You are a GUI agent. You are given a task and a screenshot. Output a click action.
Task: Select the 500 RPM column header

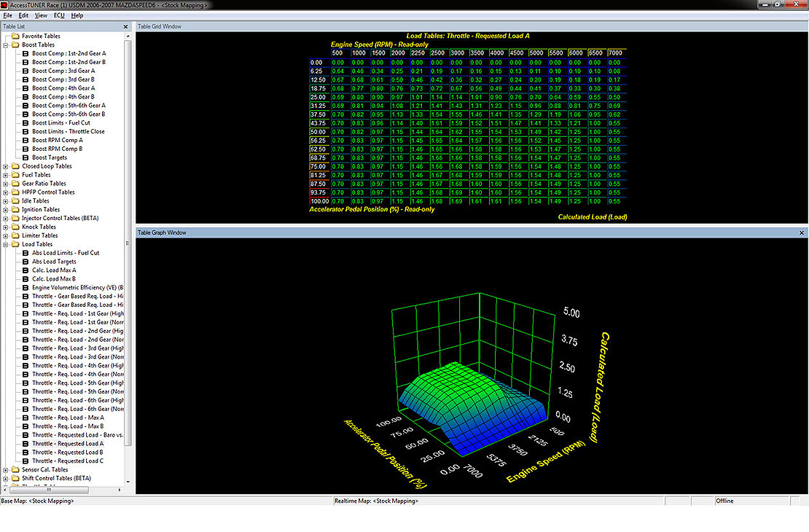339,53
